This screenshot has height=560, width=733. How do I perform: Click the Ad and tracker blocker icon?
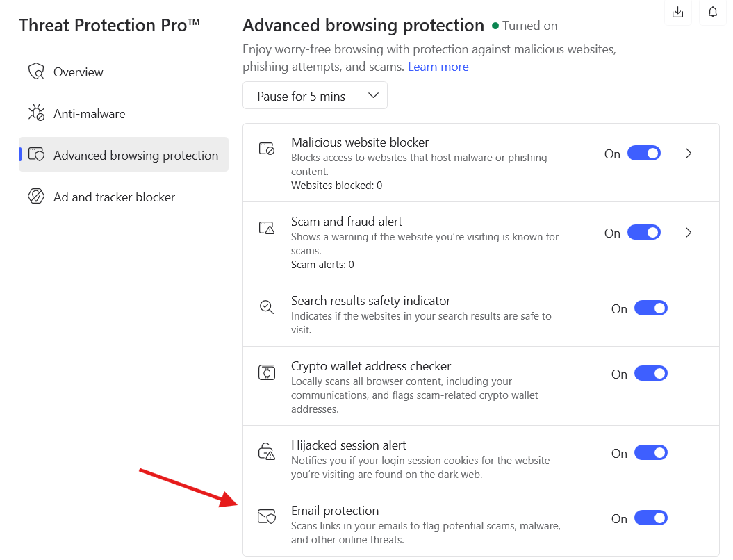[36, 197]
